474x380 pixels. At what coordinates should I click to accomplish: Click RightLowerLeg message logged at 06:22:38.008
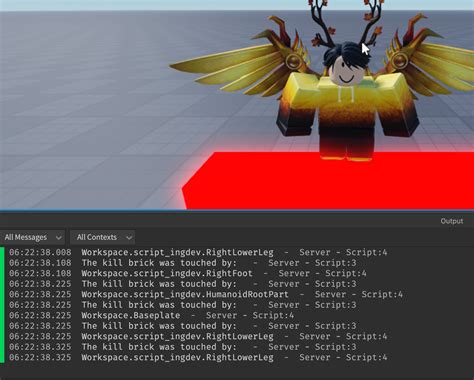click(177, 252)
